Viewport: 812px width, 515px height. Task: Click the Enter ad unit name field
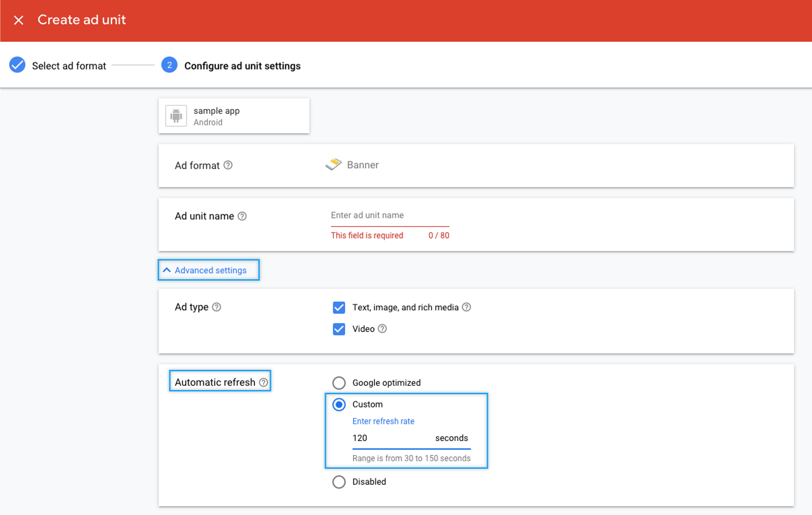pyautogui.click(x=390, y=216)
